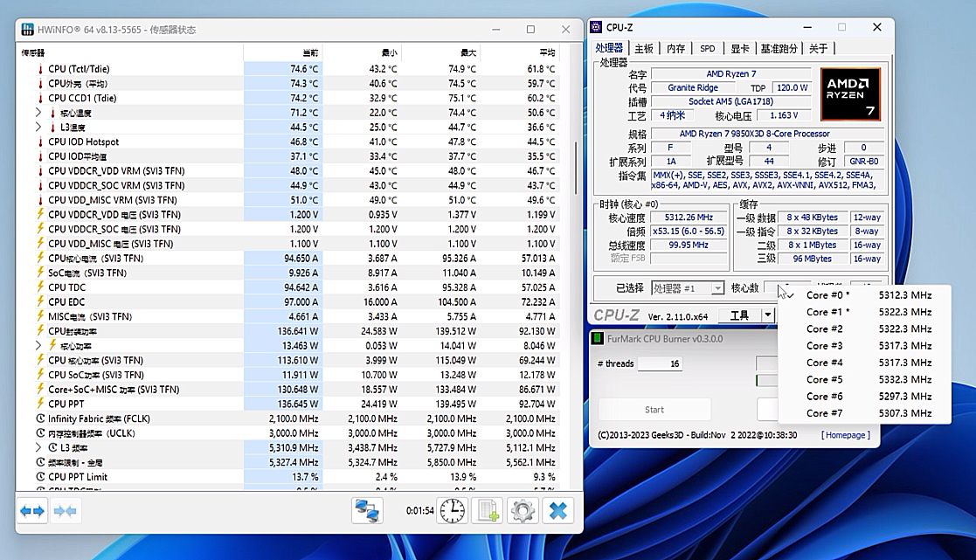Click the gray right arrow navigation icon
Viewport: 976px width, 560px height.
60,510
